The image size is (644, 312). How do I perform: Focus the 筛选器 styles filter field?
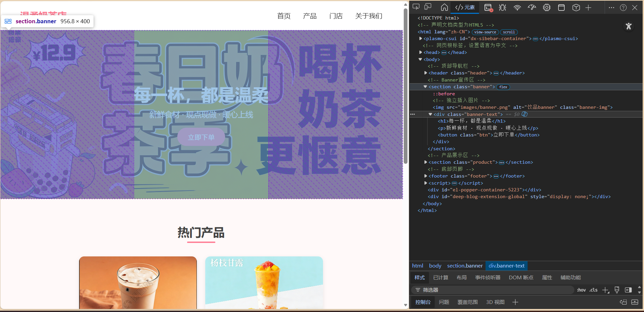pyautogui.click(x=493, y=290)
